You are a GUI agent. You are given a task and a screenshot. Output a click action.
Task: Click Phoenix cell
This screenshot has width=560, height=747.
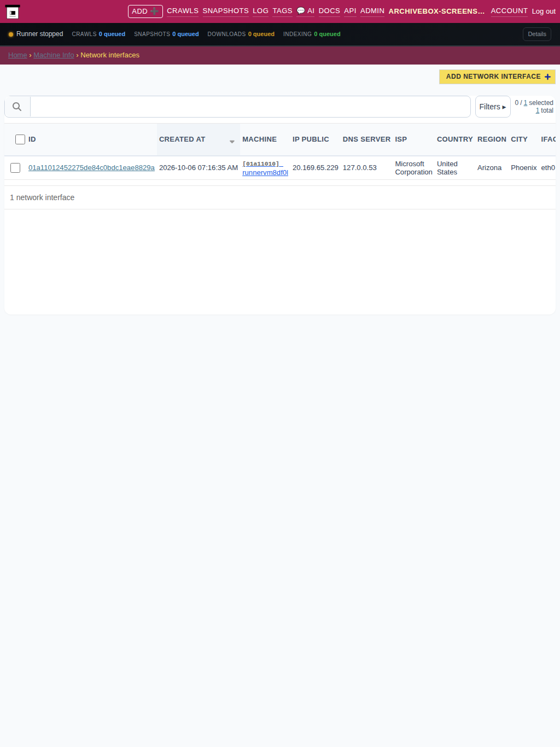524,168
